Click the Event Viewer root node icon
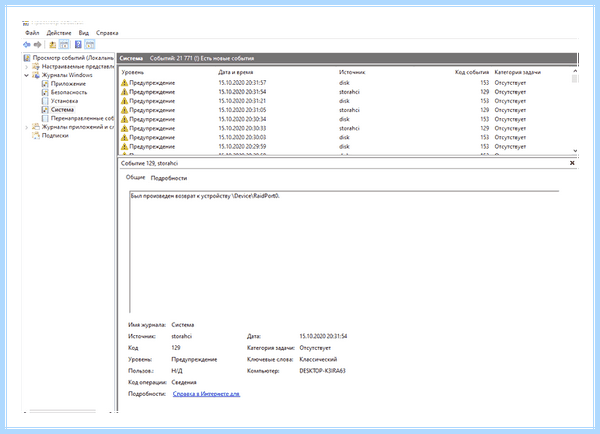The image size is (600, 434). (27, 58)
